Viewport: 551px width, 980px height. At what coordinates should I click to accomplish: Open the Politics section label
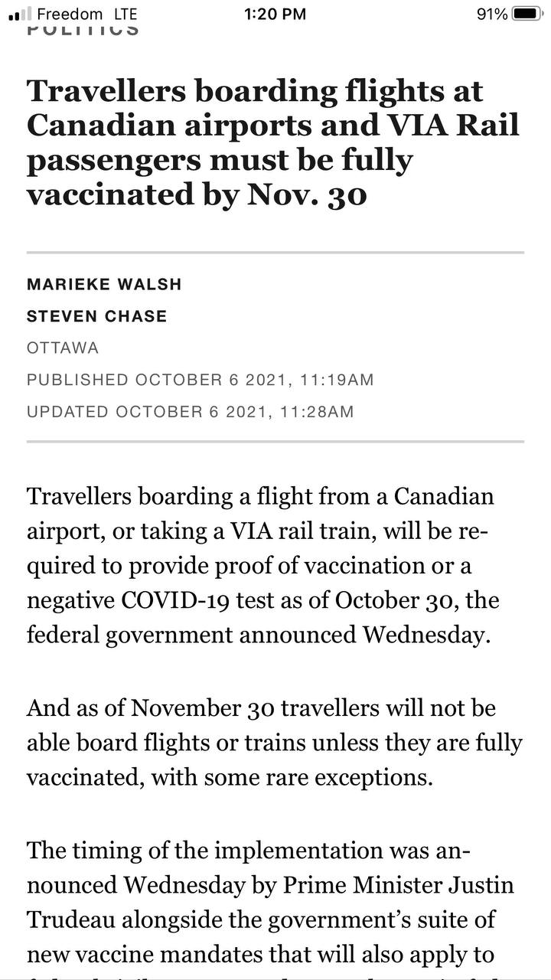click(x=83, y=30)
